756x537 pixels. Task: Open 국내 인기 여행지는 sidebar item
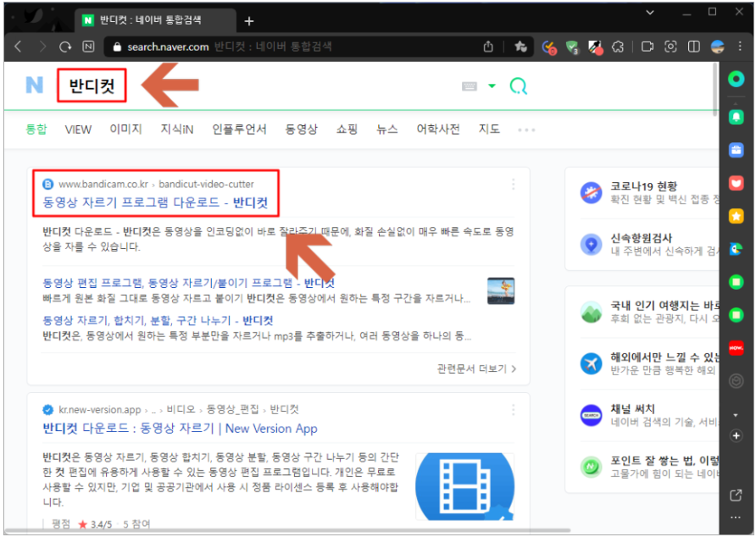tap(649, 312)
